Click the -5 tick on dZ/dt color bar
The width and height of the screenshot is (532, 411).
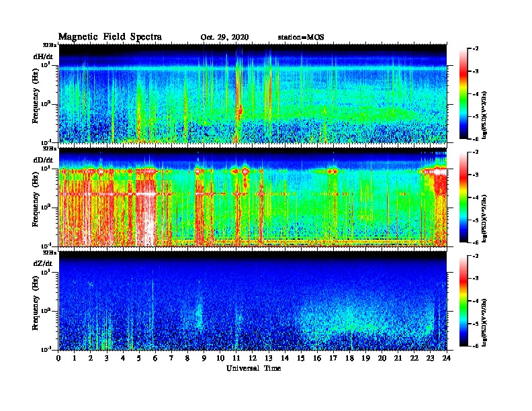tap(476, 324)
